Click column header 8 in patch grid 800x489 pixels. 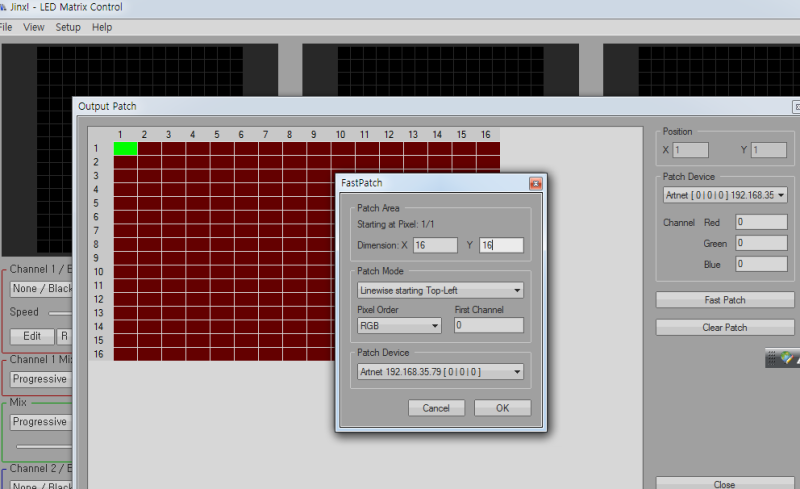pyautogui.click(x=289, y=135)
